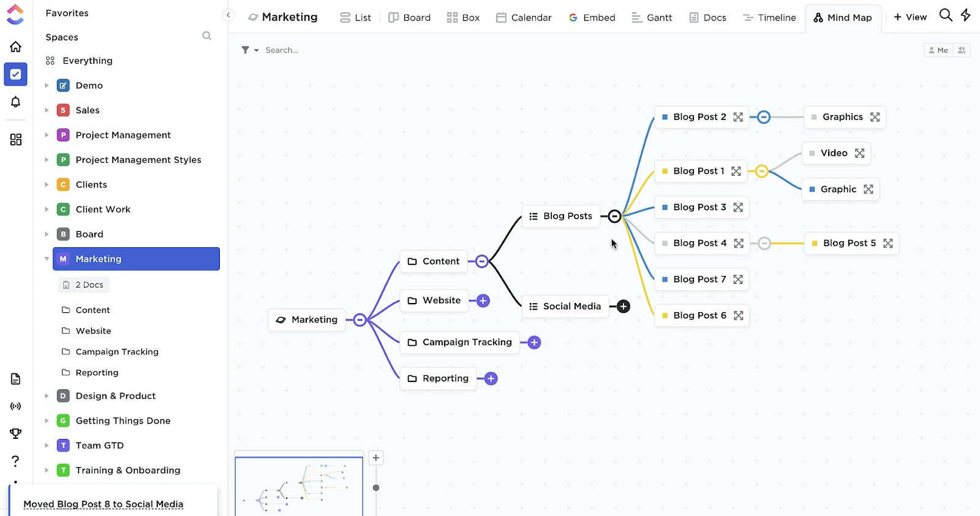Open the Goals trophy icon
Image resolution: width=980 pixels, height=516 pixels.
click(x=16, y=433)
